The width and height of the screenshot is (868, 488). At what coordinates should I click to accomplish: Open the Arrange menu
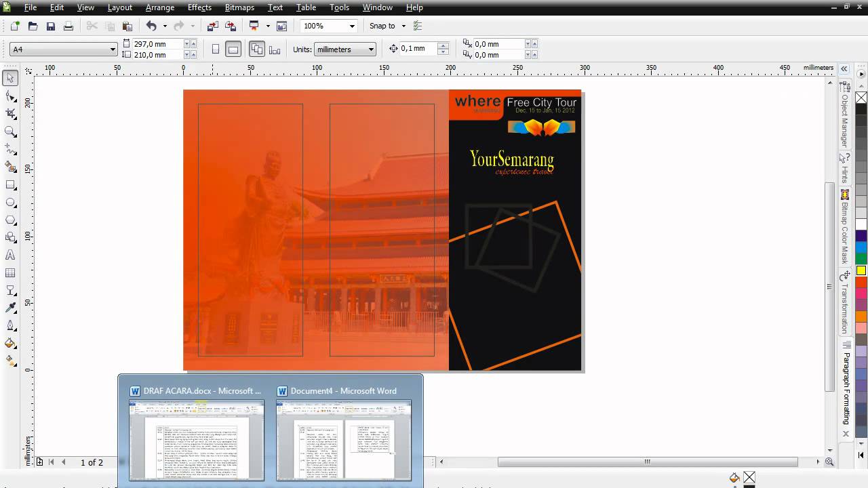tap(160, 7)
